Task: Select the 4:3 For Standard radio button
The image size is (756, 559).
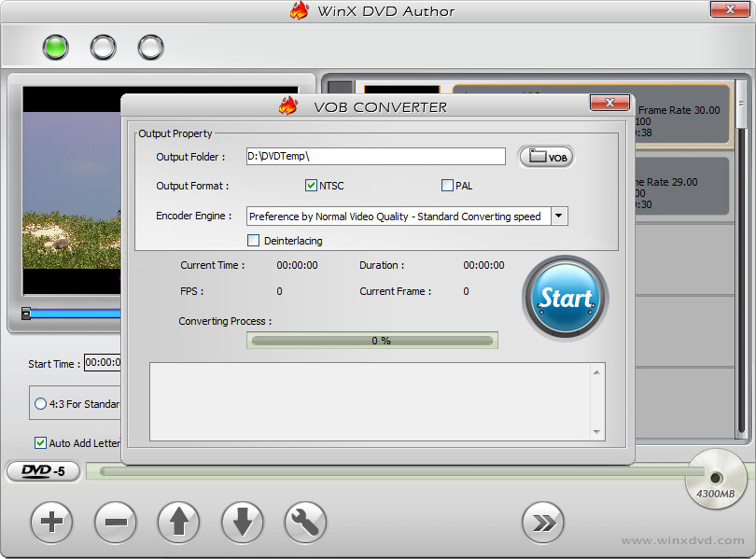Action: (40, 403)
